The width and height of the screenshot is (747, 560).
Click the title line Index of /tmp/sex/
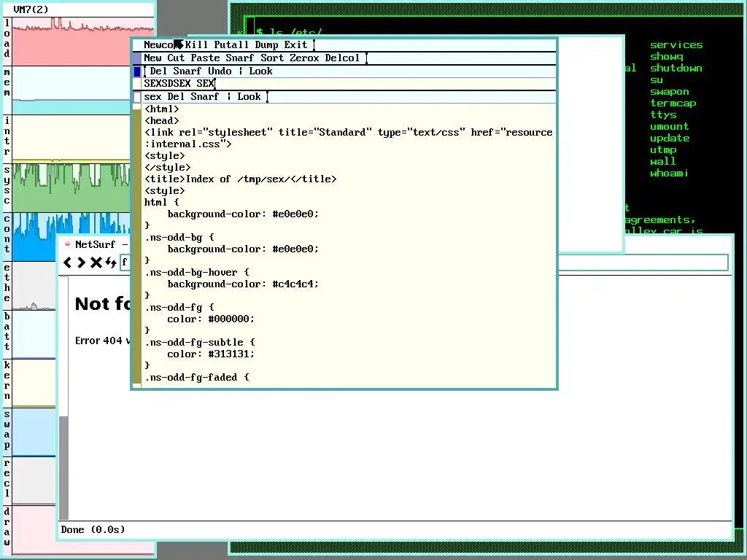click(x=241, y=179)
